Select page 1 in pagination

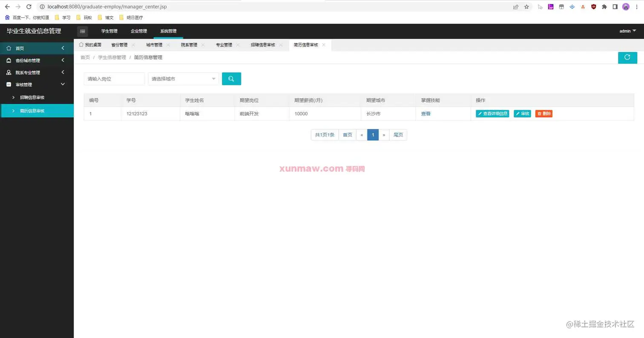coord(373,135)
